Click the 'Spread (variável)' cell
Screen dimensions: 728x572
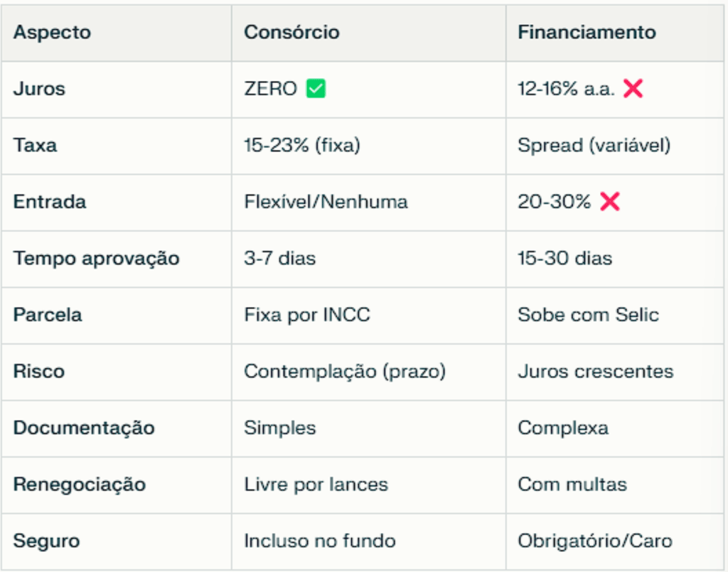[594, 146]
